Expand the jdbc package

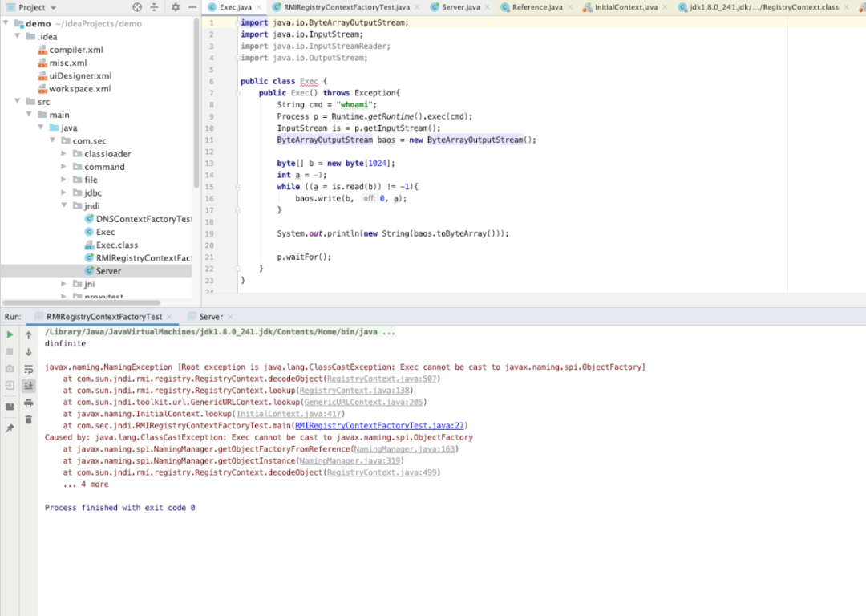tap(64, 192)
